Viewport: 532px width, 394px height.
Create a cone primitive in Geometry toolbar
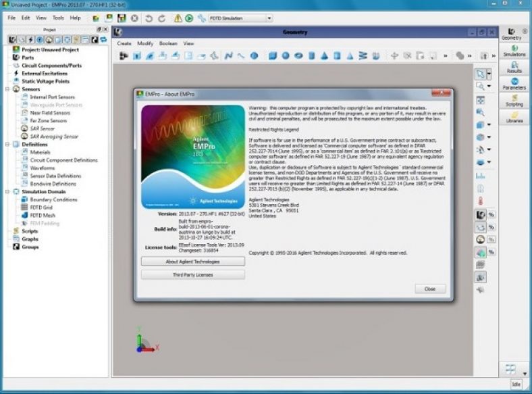pyautogui.click(x=324, y=55)
